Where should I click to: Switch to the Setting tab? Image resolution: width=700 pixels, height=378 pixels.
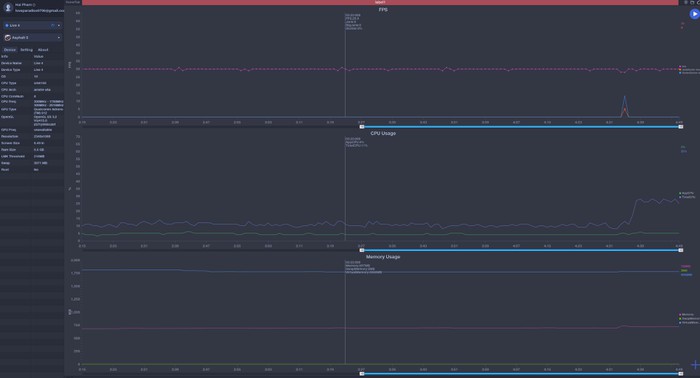click(x=26, y=50)
